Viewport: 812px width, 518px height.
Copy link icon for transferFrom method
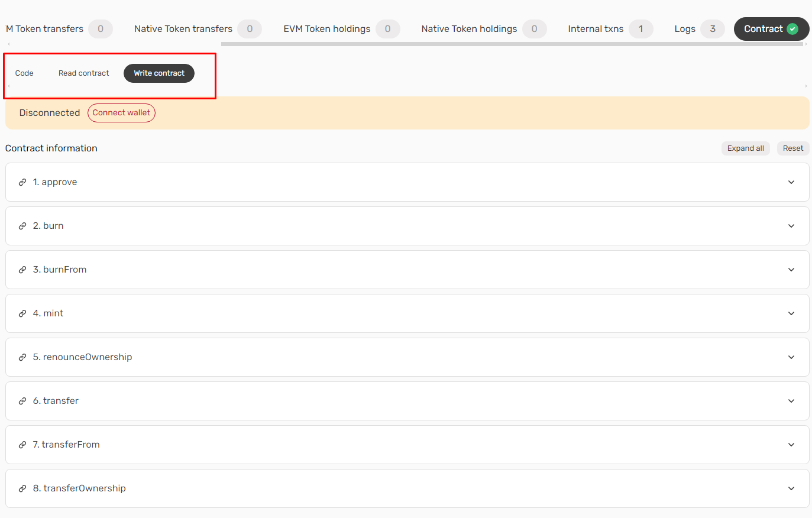(x=22, y=445)
